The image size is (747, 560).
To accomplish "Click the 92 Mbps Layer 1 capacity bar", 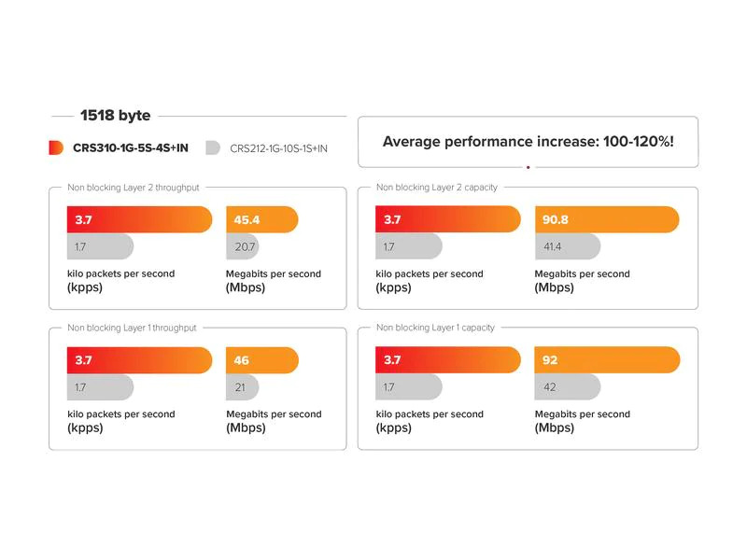I will click(x=608, y=359).
